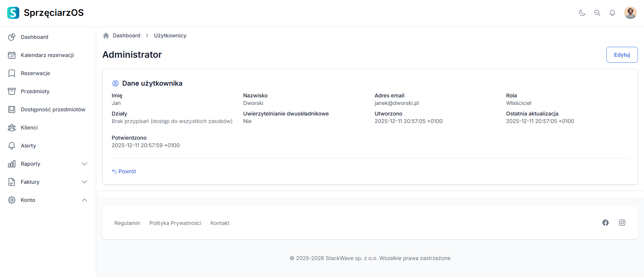The width and height of the screenshot is (644, 277).
Task: Open Alerty from the sidebar
Action: 28,146
